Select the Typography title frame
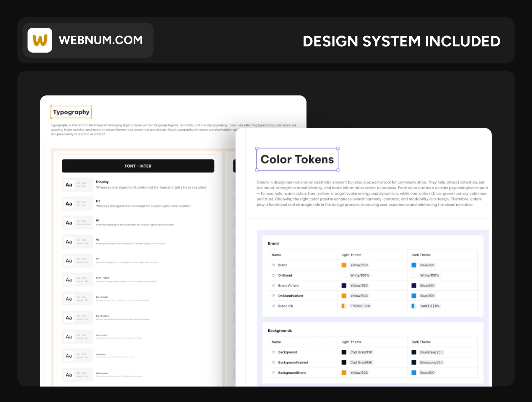This screenshot has width=532, height=402. (71, 112)
